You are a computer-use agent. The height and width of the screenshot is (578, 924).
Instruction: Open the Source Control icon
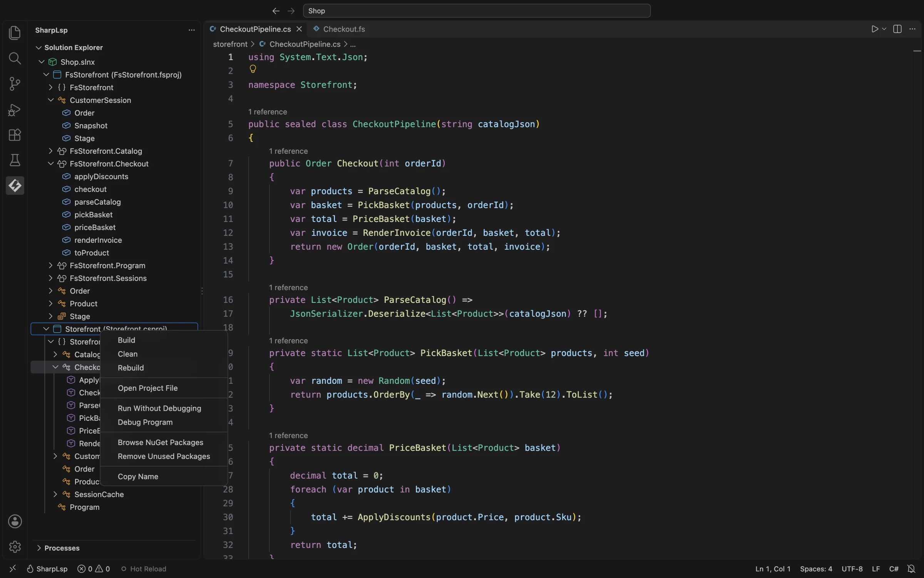point(15,84)
